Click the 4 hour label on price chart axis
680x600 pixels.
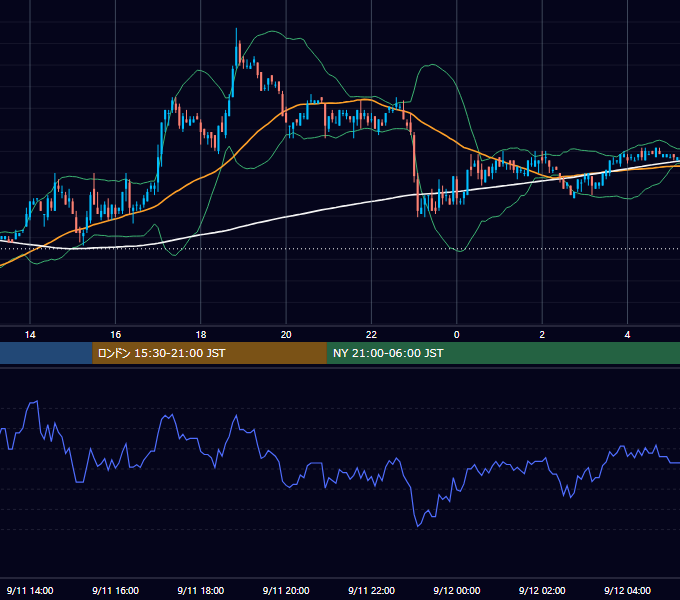[x=627, y=335]
